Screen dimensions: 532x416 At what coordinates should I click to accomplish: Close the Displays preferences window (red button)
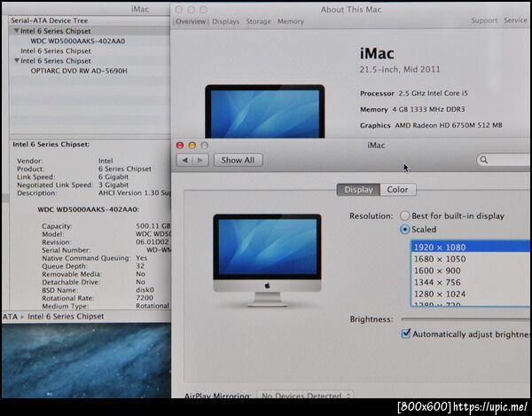(x=180, y=145)
